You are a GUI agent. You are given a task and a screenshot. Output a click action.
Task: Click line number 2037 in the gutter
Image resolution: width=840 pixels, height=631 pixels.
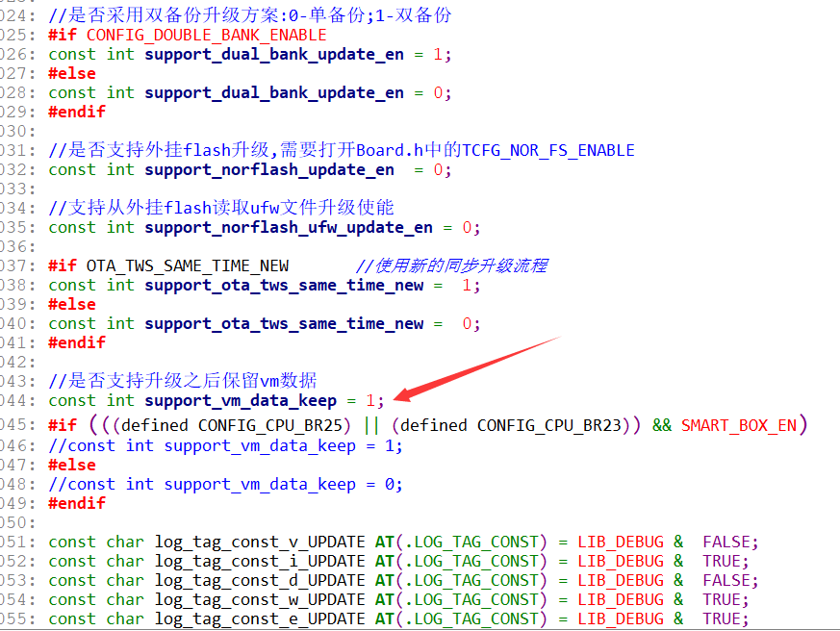16,265
